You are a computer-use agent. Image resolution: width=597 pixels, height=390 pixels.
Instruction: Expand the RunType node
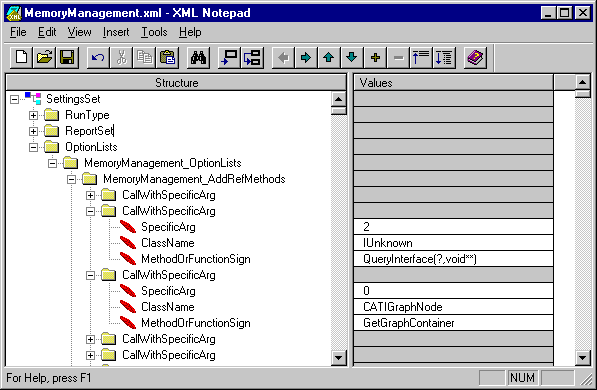34,115
